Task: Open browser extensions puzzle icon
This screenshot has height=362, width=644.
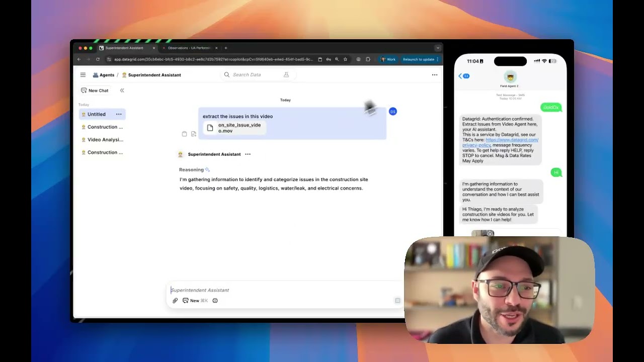Action: point(368,59)
